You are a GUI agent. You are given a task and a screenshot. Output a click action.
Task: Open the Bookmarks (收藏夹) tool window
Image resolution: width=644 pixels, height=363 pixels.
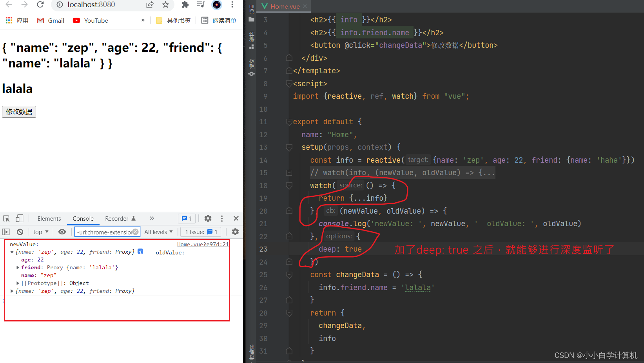[251, 352]
